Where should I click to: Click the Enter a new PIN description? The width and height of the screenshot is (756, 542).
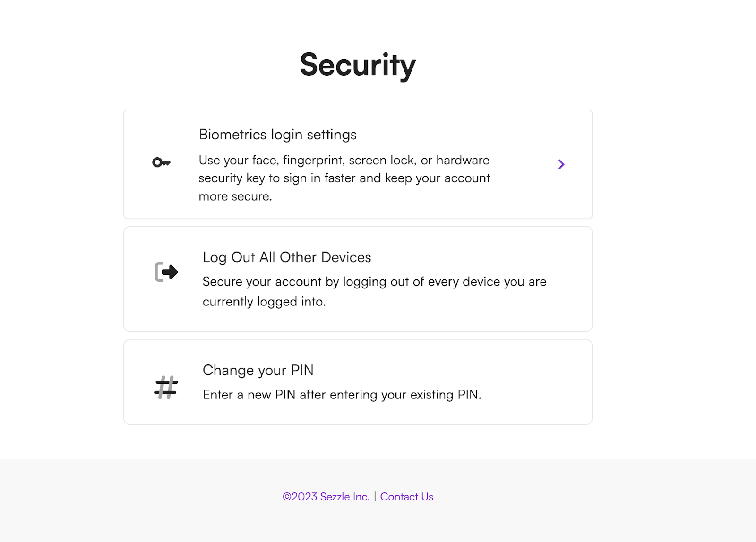[342, 395]
